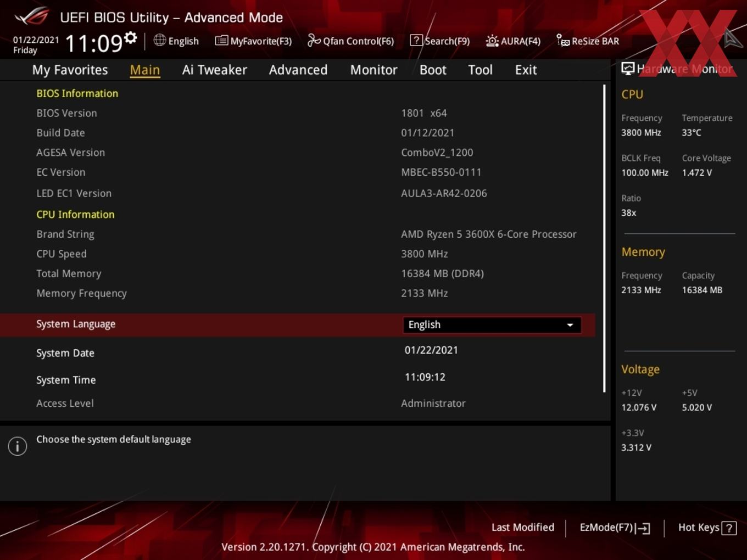
Task: Click Total Memory value 16384 MB (DDR4)
Action: click(443, 273)
